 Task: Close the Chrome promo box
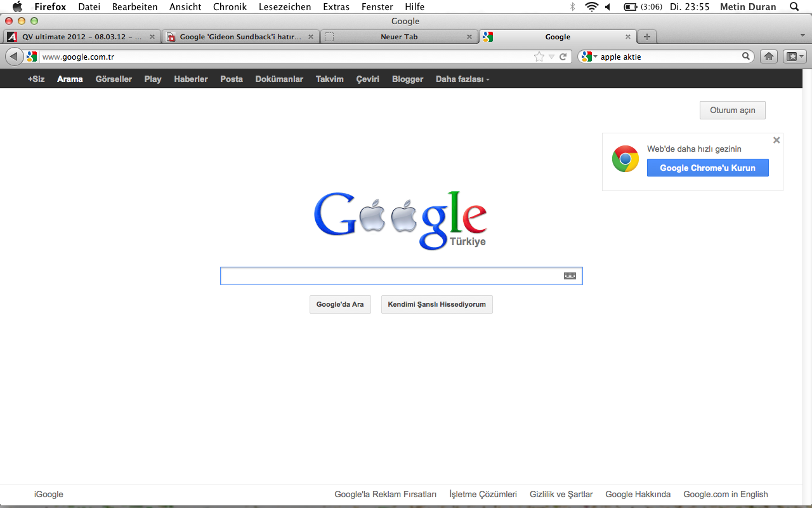pyautogui.click(x=776, y=140)
